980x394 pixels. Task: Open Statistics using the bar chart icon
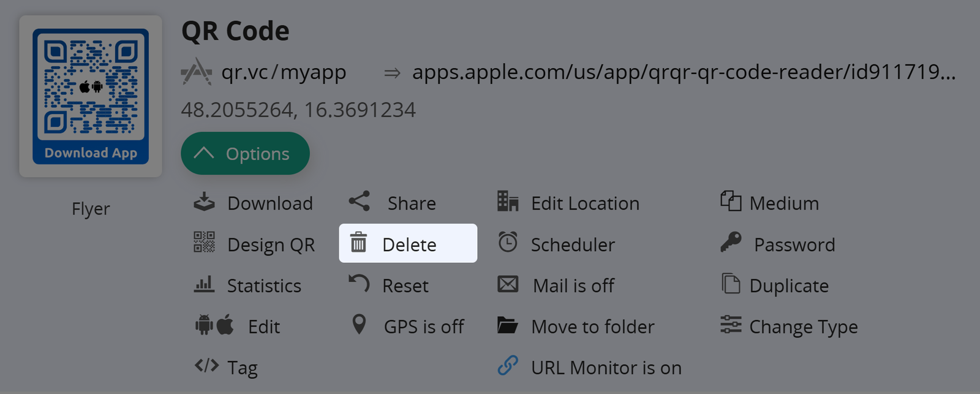point(204,284)
